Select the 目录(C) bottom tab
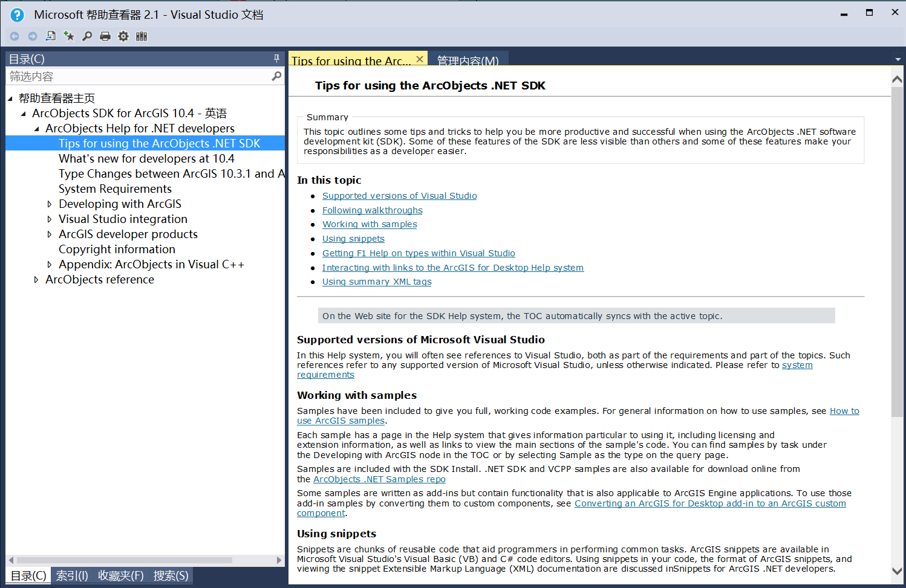The width and height of the screenshot is (906, 588). (28, 576)
